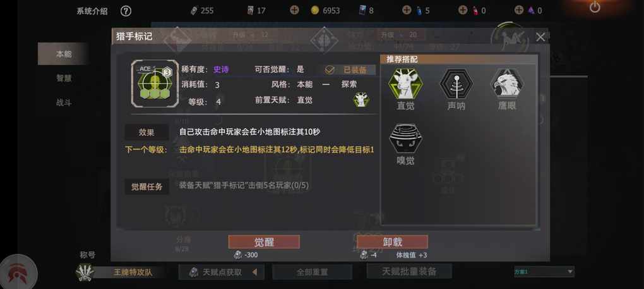Switch to the 战斗 tab
The width and height of the screenshot is (644, 289).
[64, 102]
